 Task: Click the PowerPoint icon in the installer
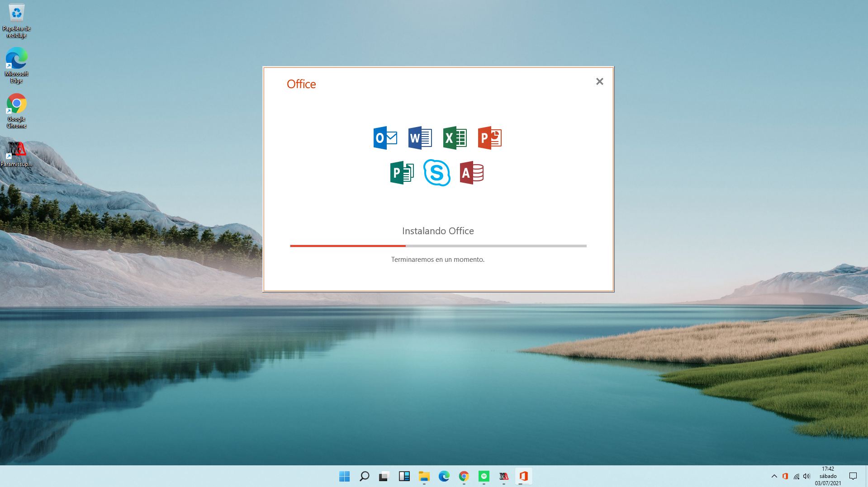[489, 138]
